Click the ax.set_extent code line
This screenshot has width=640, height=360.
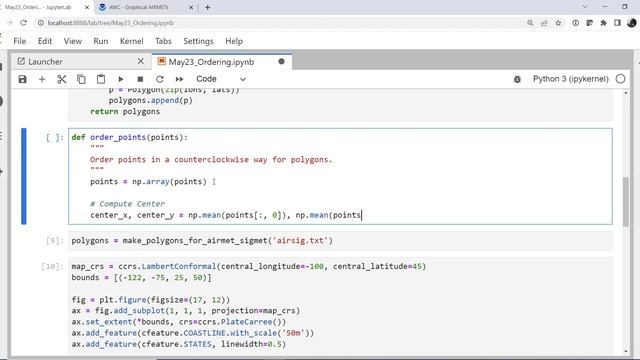pos(179,322)
